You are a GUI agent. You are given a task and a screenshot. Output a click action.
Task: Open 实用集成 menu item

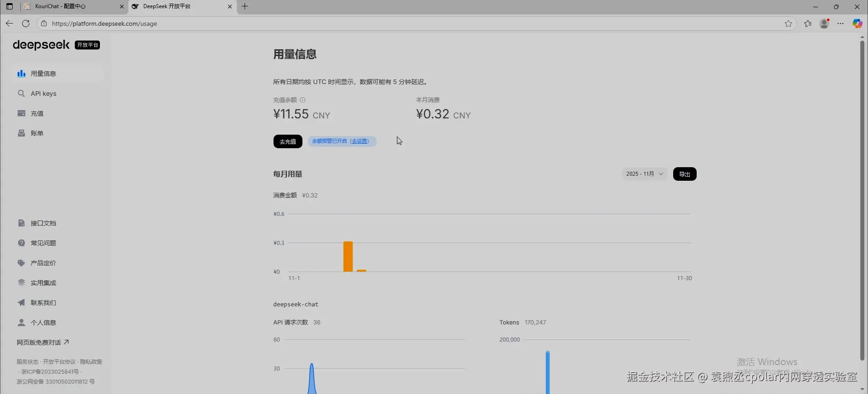(57, 283)
